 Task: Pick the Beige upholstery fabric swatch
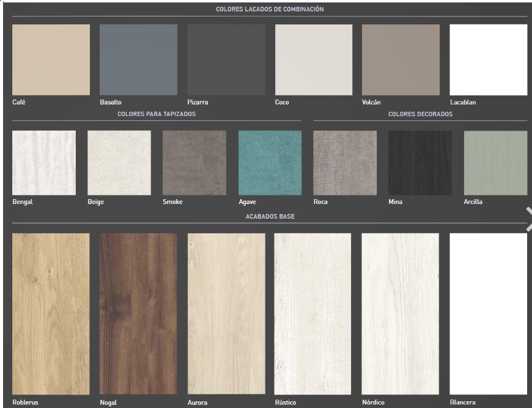pos(119,162)
